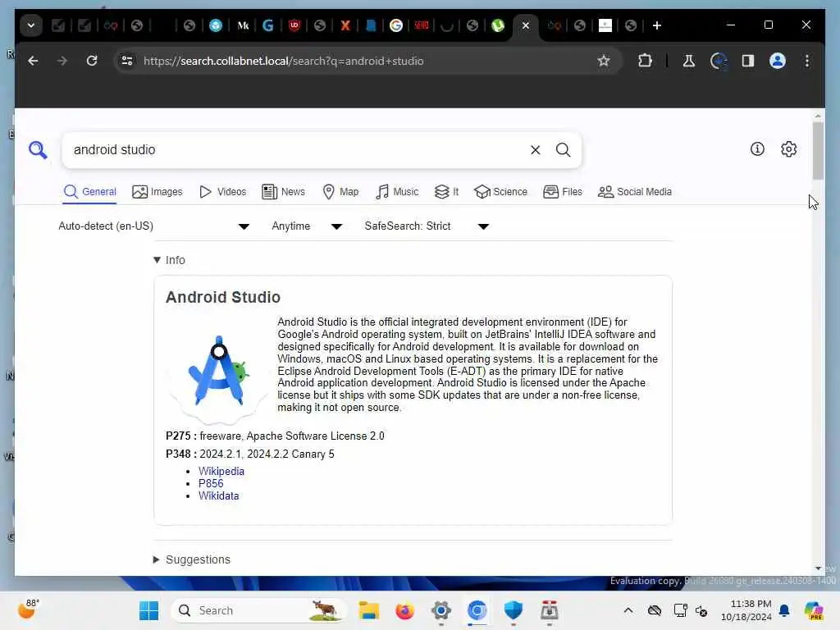Open search preferences with the gear icon
840x630 pixels.
click(788, 149)
